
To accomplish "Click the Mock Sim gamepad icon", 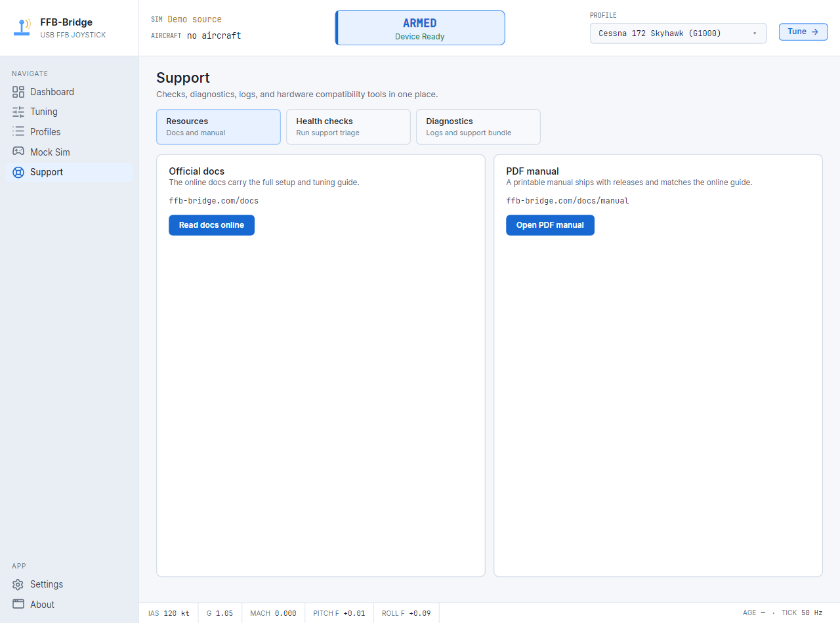I will coord(18,152).
